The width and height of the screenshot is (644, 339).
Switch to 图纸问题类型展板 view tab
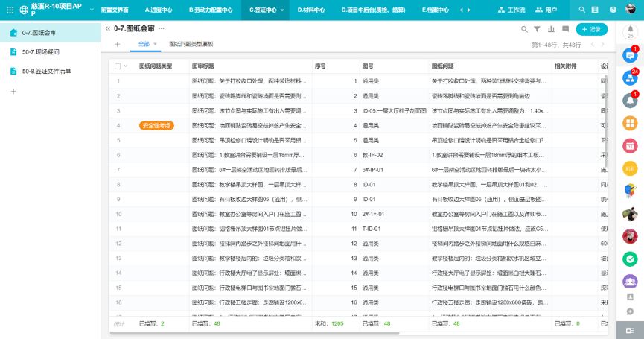pyautogui.click(x=191, y=45)
